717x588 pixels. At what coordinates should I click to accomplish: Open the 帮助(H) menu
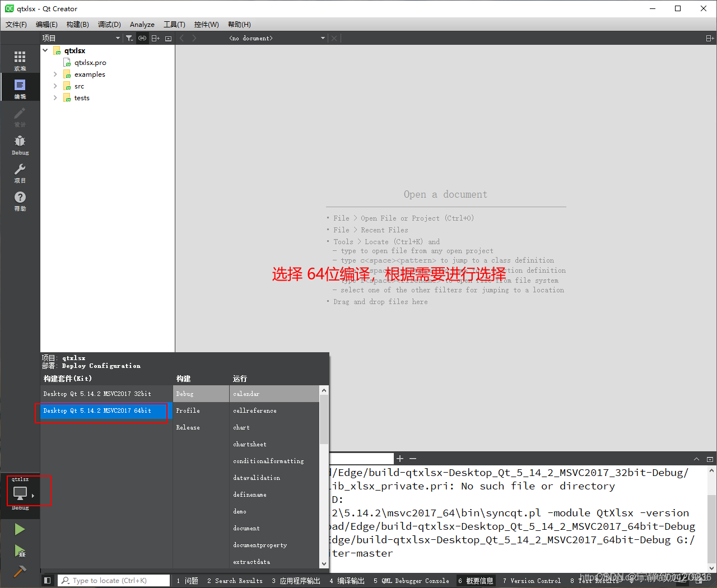239,24
